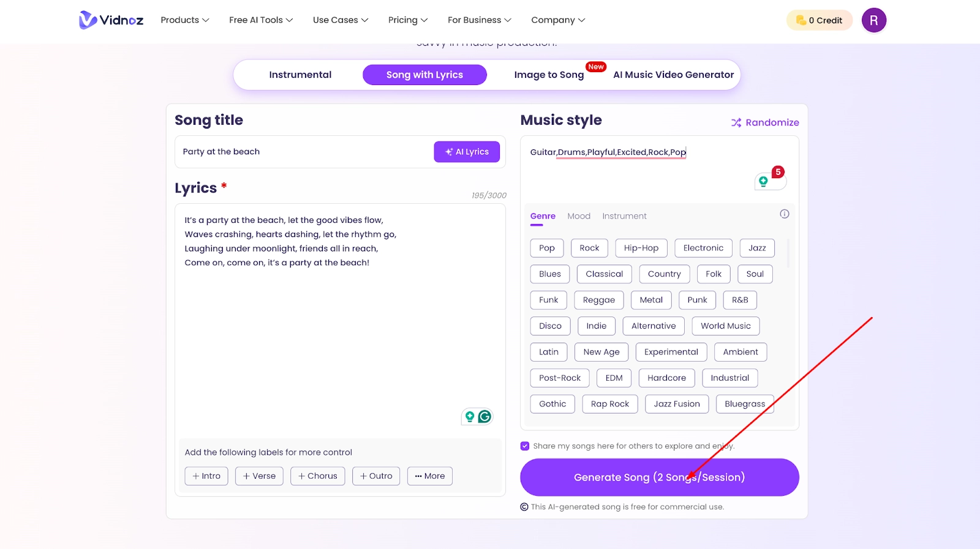Switch to the Instrumental tab

[x=300, y=75]
